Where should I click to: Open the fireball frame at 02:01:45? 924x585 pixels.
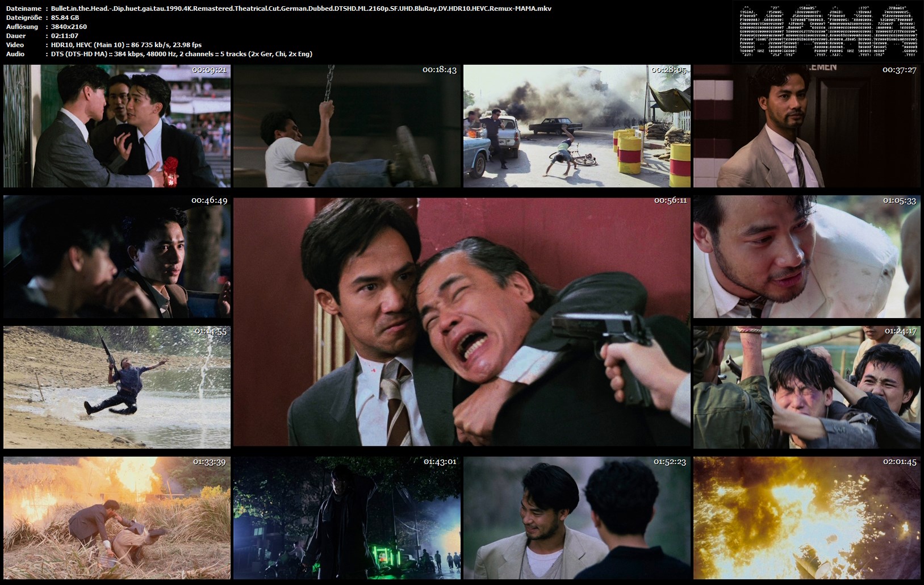coord(807,518)
